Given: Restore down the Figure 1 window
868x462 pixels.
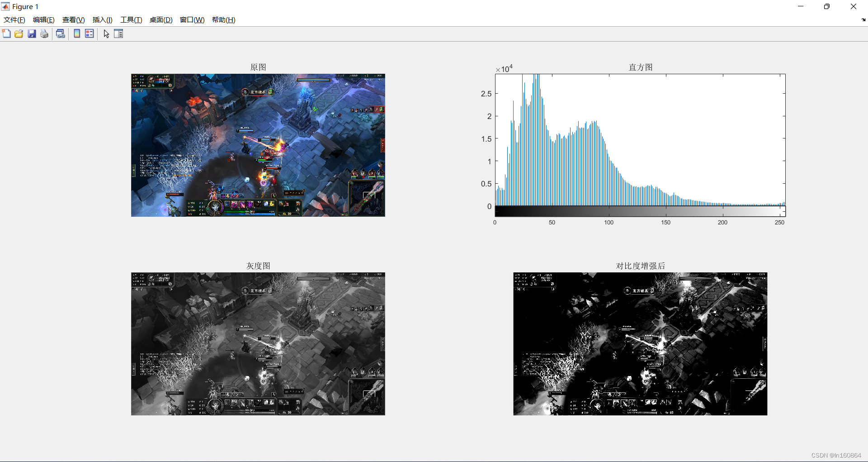Looking at the screenshot, I should [827, 6].
